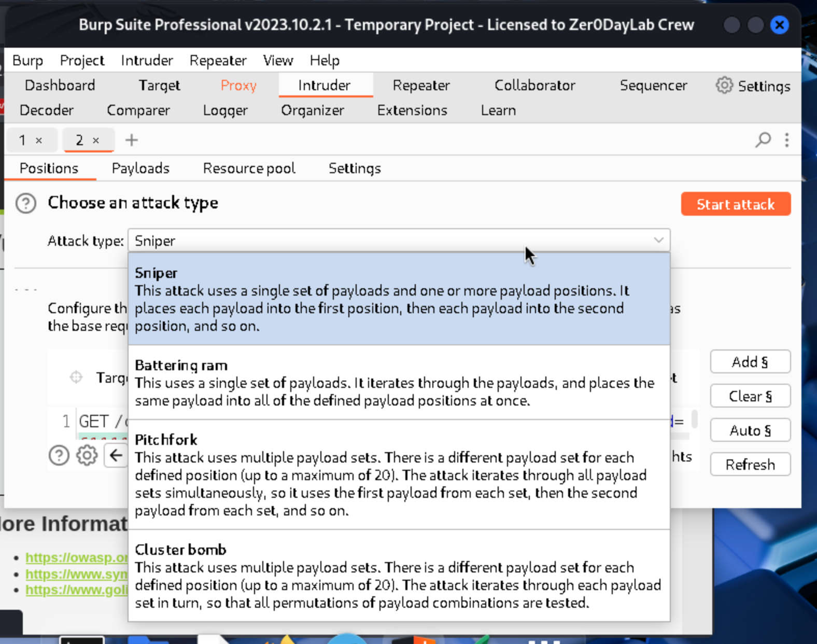Open the Burp menu
Screen dimensions: 817x644
tap(28, 61)
